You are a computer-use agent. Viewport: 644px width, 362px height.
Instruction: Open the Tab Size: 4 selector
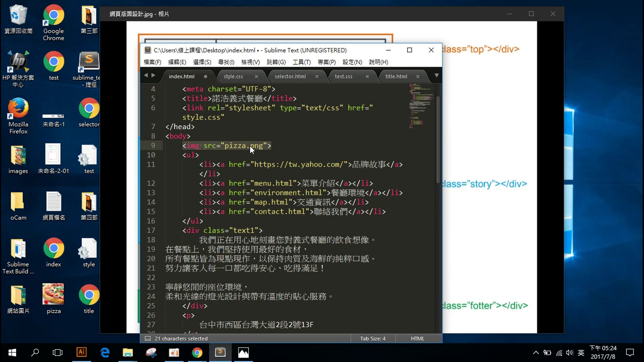point(373,339)
